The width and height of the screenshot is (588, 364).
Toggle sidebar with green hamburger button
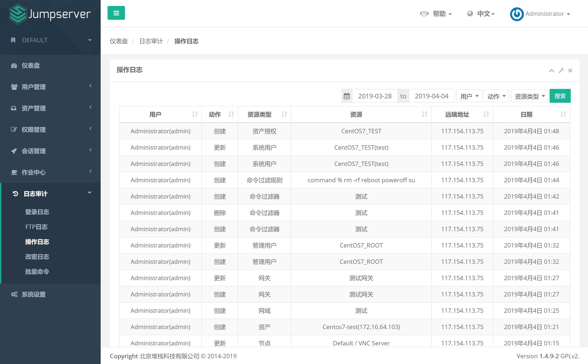click(x=116, y=13)
